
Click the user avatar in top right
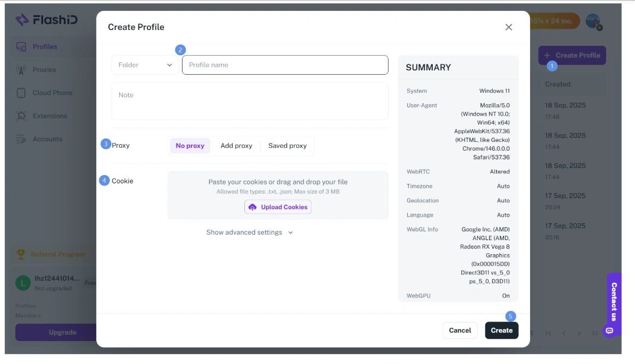point(593,21)
